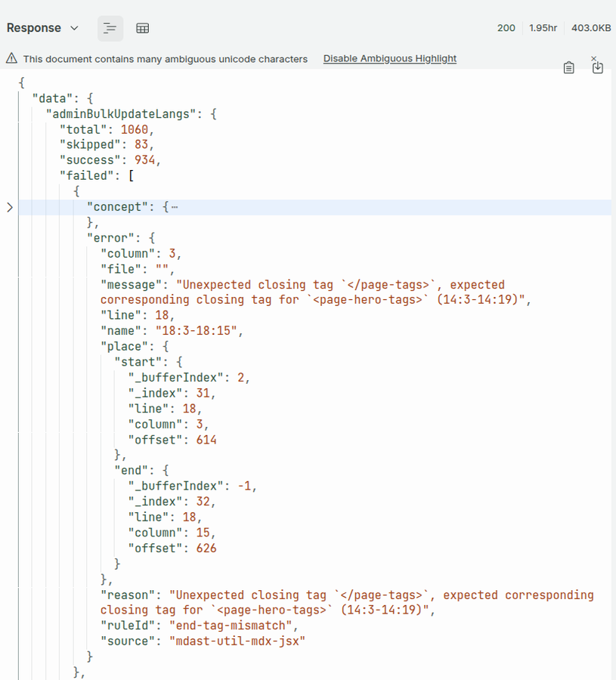The image size is (616, 680).
Task: Download response icon
Action: 598,68
